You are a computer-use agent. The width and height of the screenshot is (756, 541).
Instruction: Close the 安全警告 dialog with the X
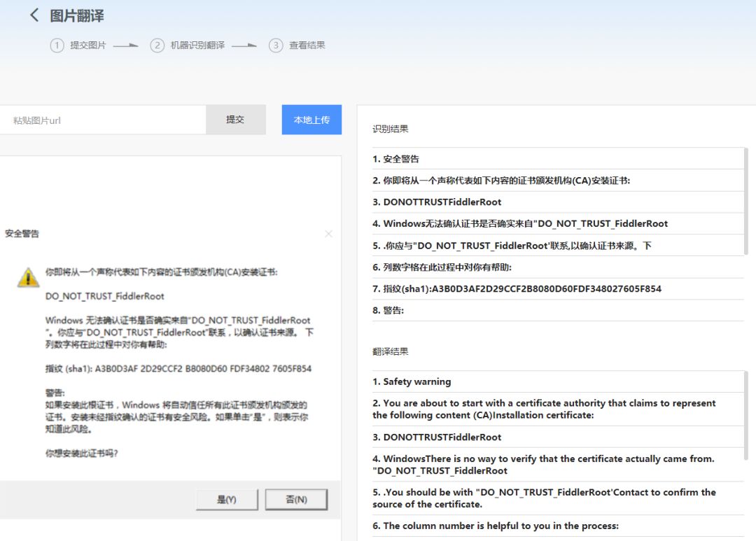tap(328, 234)
